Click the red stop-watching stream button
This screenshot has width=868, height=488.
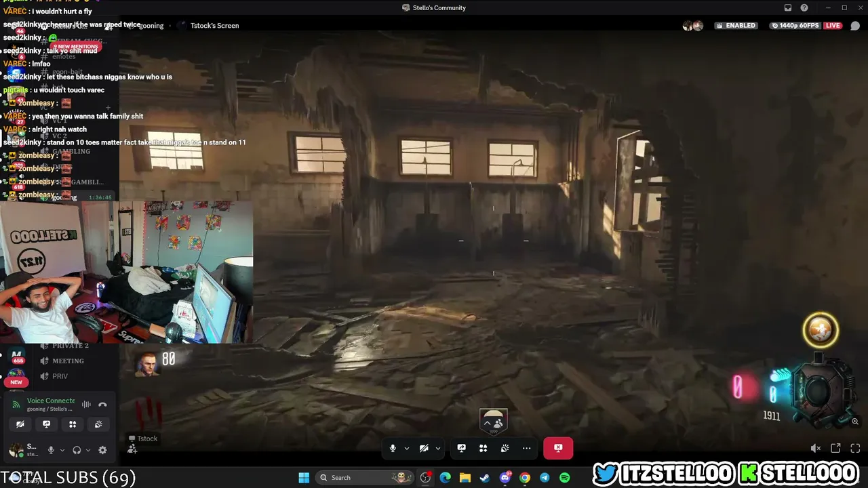[x=558, y=448]
